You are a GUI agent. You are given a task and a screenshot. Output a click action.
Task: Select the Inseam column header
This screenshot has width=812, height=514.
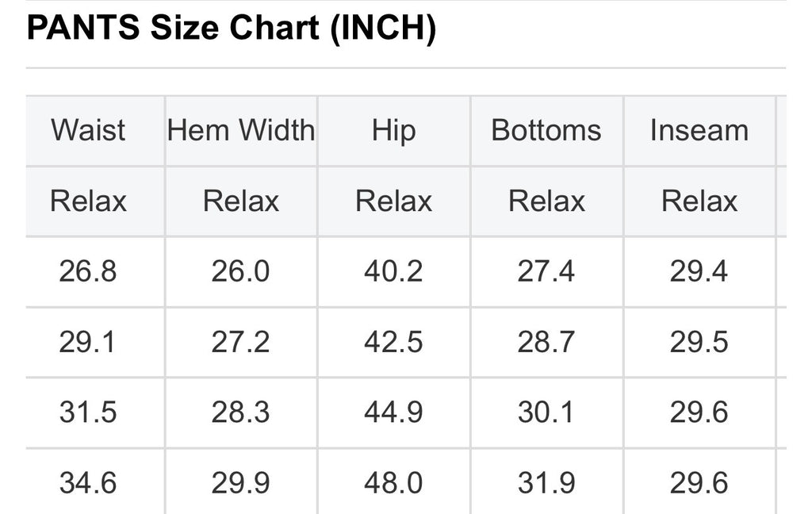coord(699,130)
